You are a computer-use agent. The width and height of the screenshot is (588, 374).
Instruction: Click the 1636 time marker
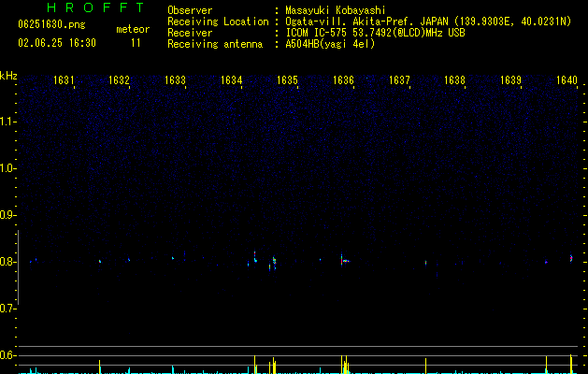(343, 79)
